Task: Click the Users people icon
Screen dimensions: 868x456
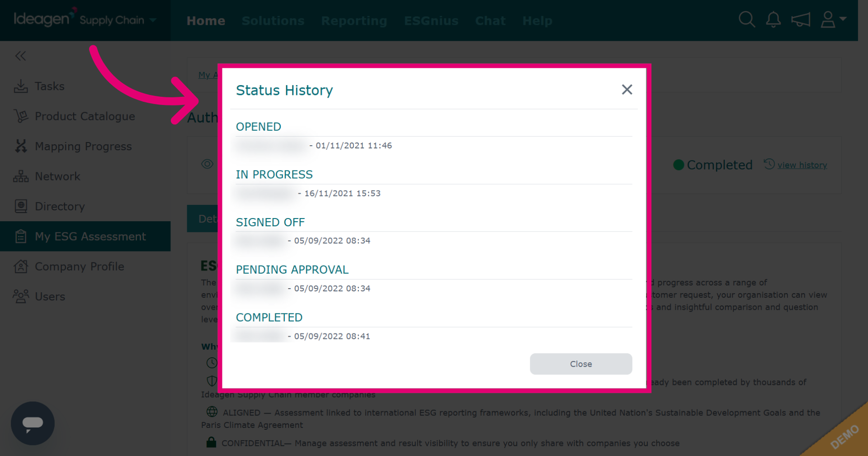Action: (21, 296)
